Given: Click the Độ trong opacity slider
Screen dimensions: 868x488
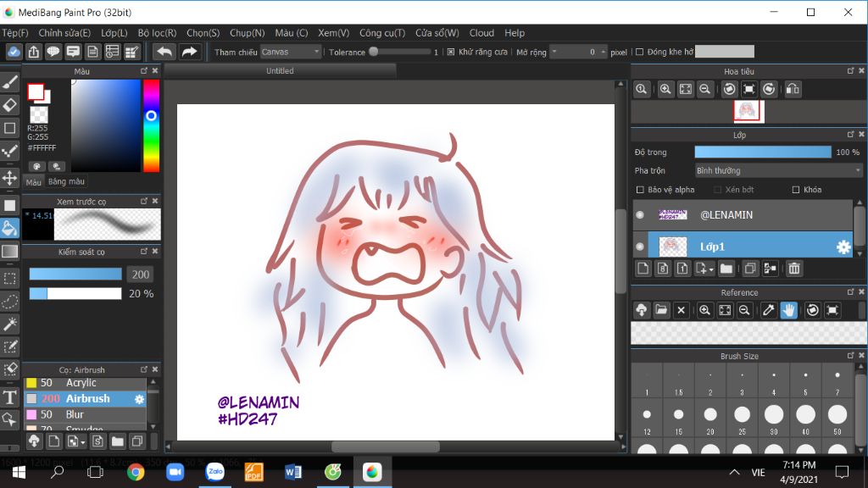Looking at the screenshot, I should pyautogui.click(x=763, y=152).
